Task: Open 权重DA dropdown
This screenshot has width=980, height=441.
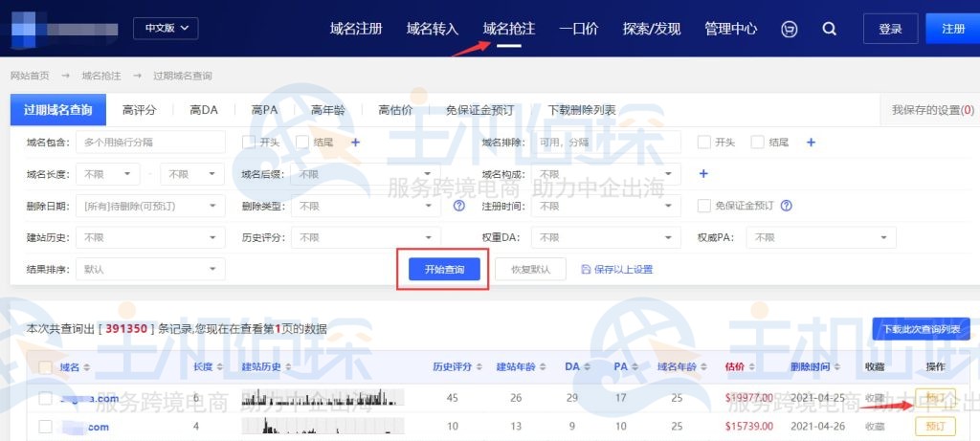Action: [606, 237]
